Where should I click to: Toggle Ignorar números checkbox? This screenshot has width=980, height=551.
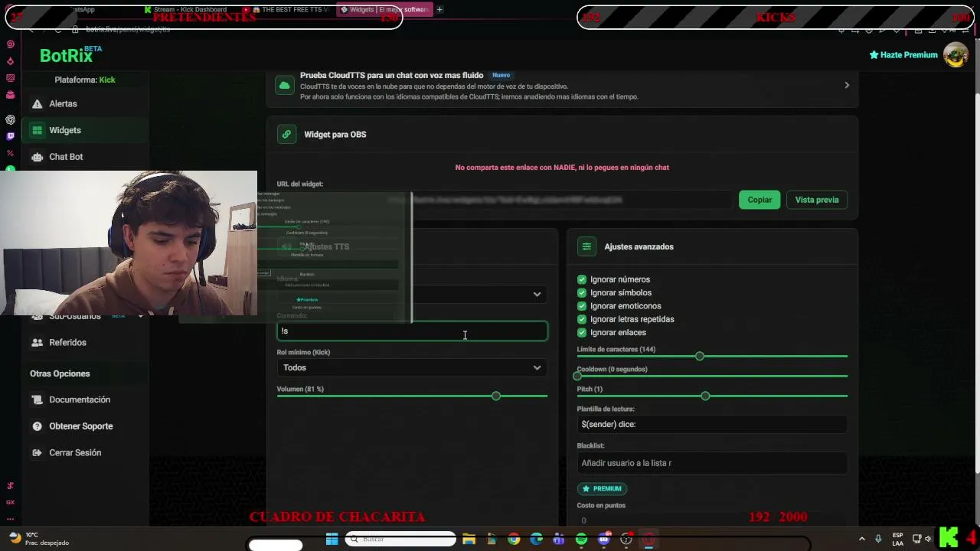click(x=582, y=280)
